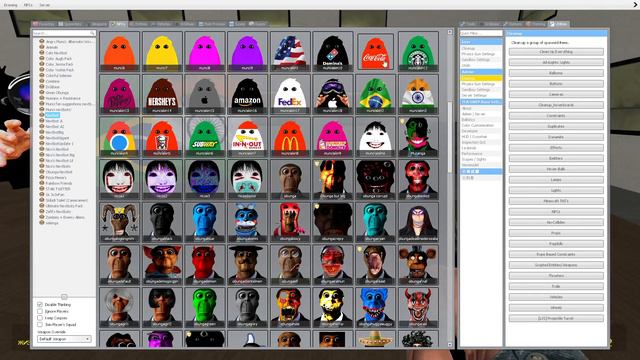Click the Ragdolls cleanup button
This screenshot has width=640, height=360.
pyautogui.click(x=556, y=244)
